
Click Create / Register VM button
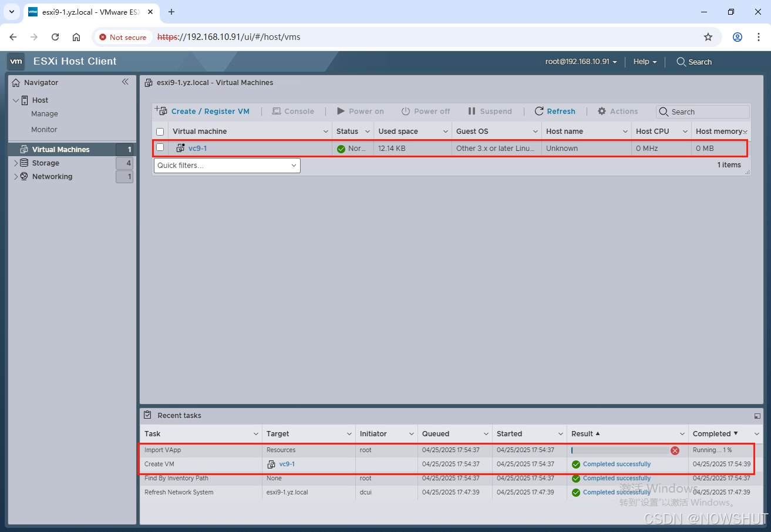(203, 111)
